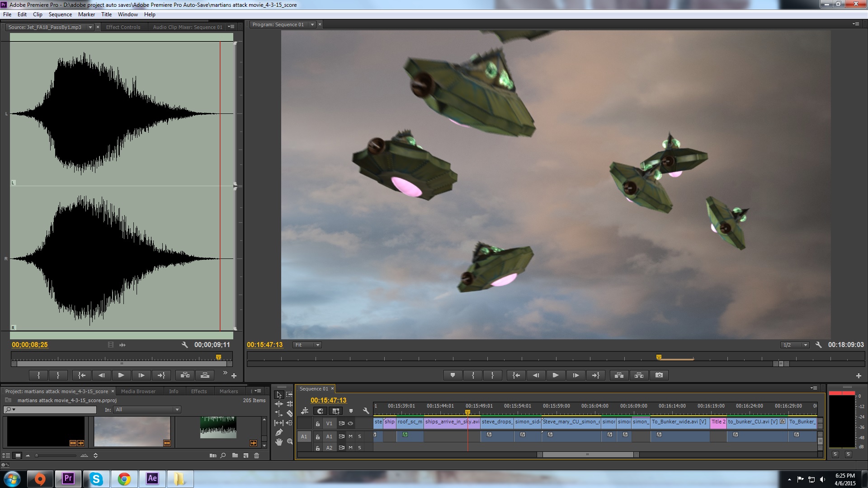Toggle Snap in timeline
Viewport: 868px width, 488px height.
pos(320,411)
